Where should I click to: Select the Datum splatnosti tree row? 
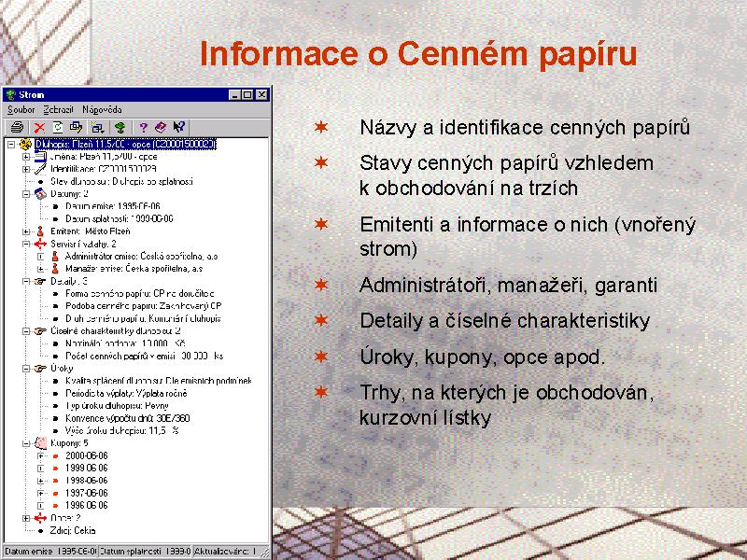(x=120, y=218)
